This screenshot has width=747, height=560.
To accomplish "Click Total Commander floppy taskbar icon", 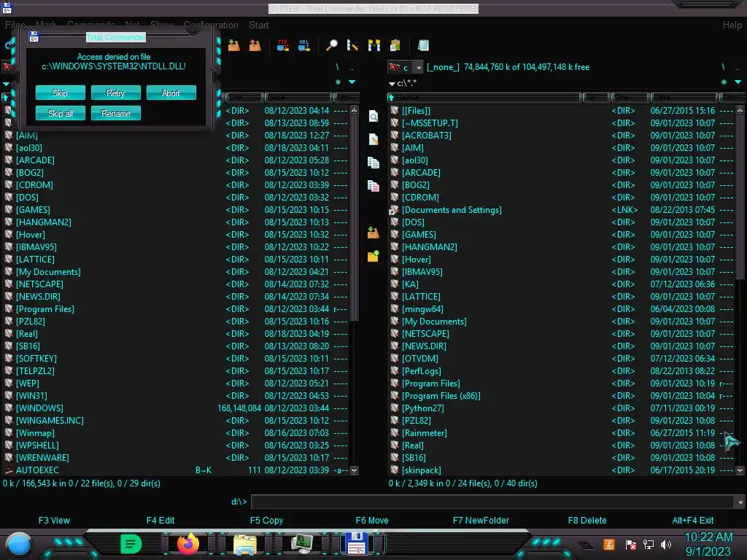I will pyautogui.click(x=357, y=544).
